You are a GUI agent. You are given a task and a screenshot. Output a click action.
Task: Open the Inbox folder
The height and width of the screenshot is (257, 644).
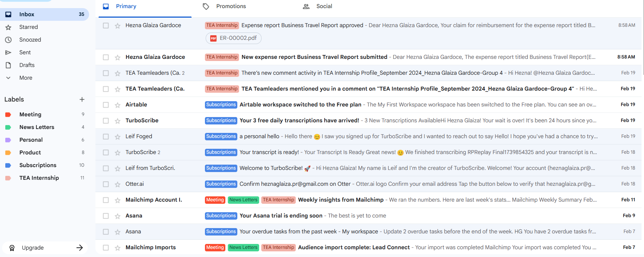point(44,14)
